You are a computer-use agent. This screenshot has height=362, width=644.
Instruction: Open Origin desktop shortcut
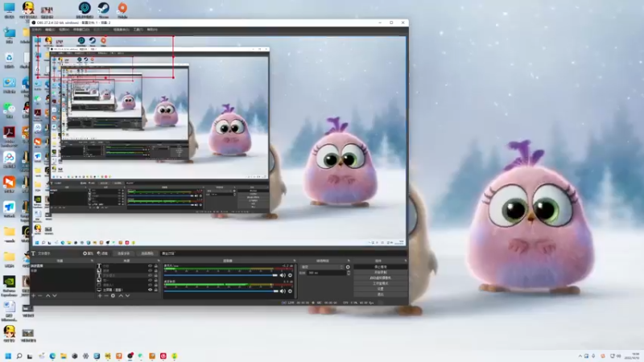pyautogui.click(x=122, y=10)
